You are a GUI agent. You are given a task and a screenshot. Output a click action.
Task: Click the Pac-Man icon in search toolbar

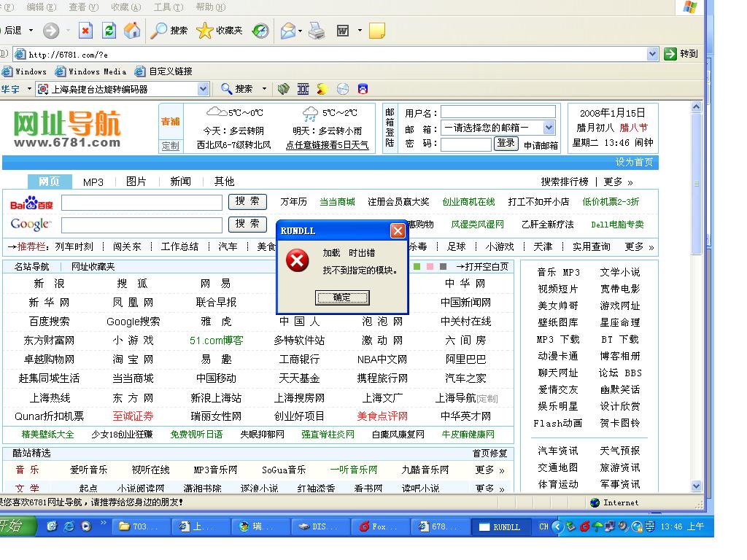pos(322,89)
